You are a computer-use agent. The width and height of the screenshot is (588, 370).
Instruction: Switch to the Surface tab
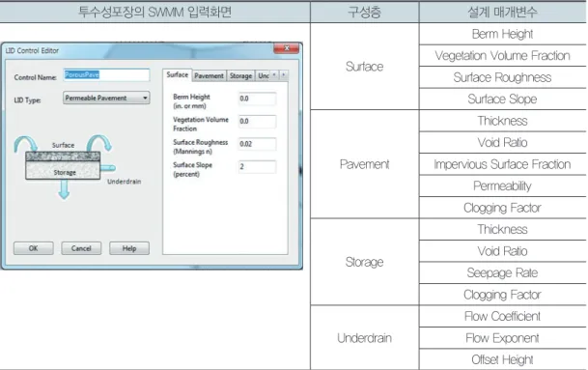click(178, 75)
